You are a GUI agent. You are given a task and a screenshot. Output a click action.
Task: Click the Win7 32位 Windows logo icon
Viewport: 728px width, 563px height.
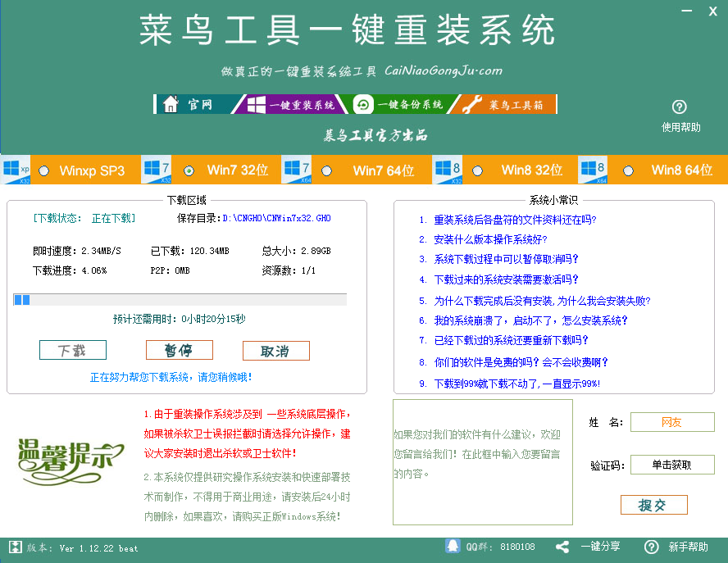tap(156, 170)
